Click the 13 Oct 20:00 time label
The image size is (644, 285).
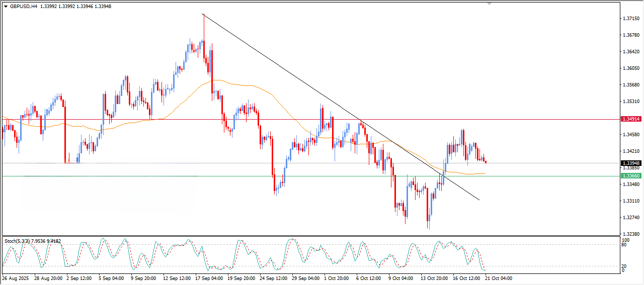click(434, 278)
